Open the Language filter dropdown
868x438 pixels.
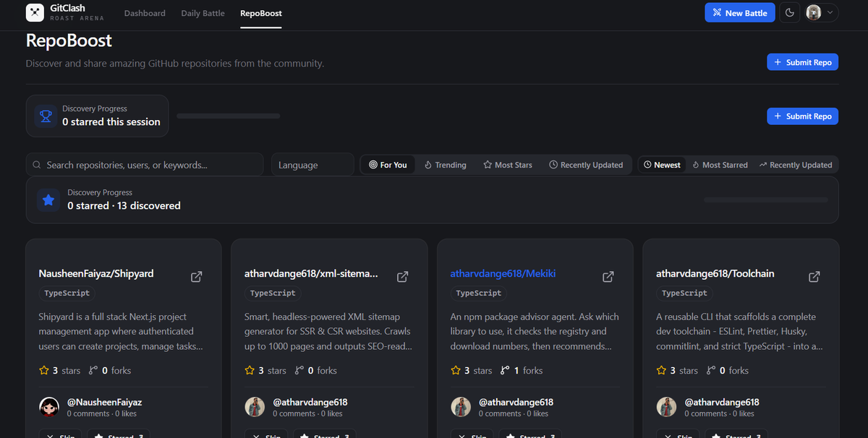(312, 165)
